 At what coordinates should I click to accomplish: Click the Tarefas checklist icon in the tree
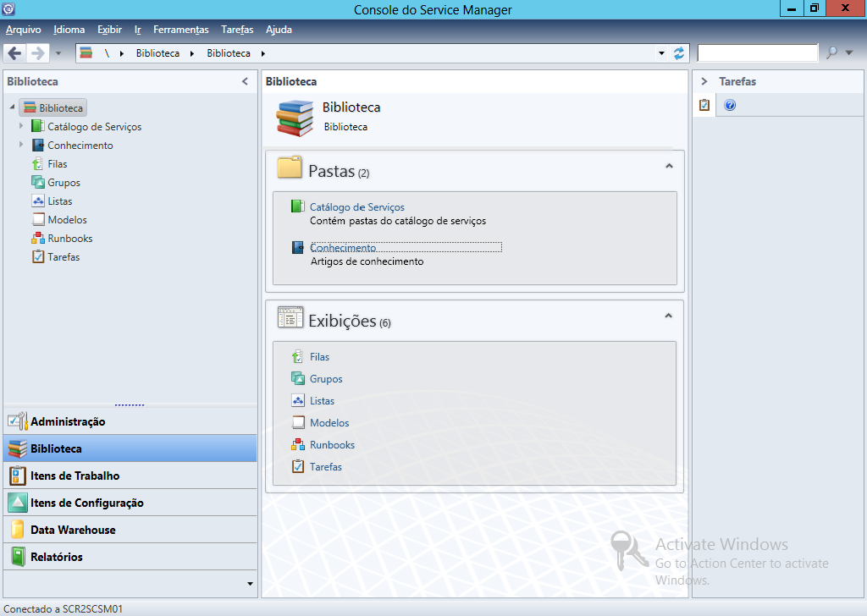click(x=37, y=256)
